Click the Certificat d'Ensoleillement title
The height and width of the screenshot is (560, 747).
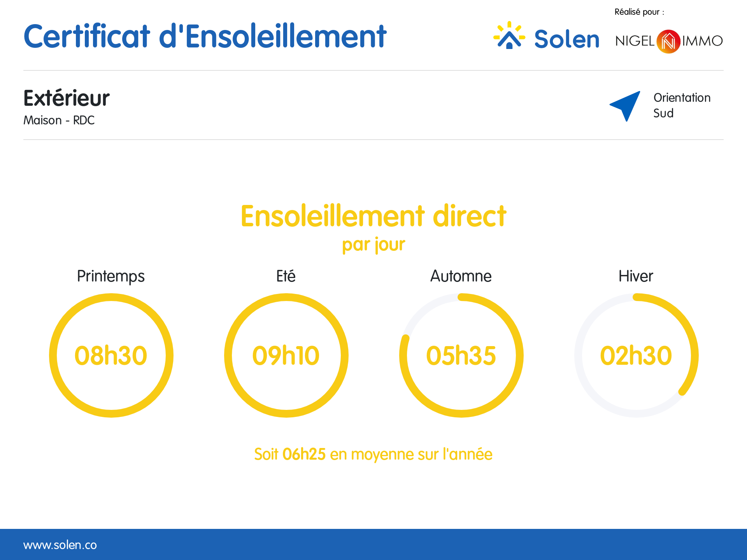(x=205, y=36)
